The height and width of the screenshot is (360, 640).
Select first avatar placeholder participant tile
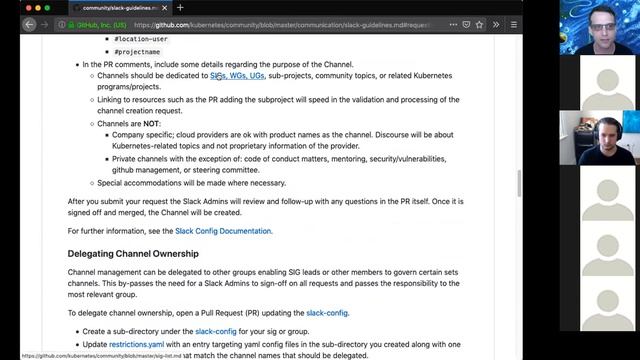tap(607, 82)
